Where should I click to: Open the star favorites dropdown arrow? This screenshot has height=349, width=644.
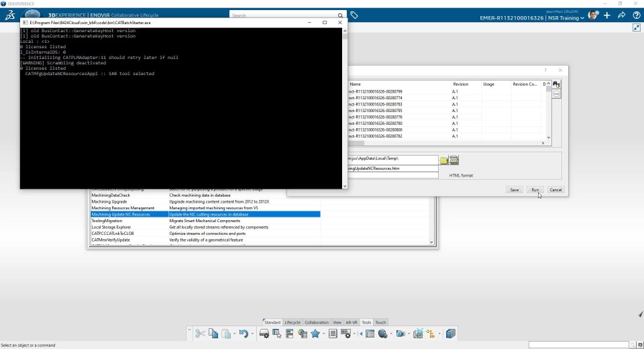coord(323,334)
